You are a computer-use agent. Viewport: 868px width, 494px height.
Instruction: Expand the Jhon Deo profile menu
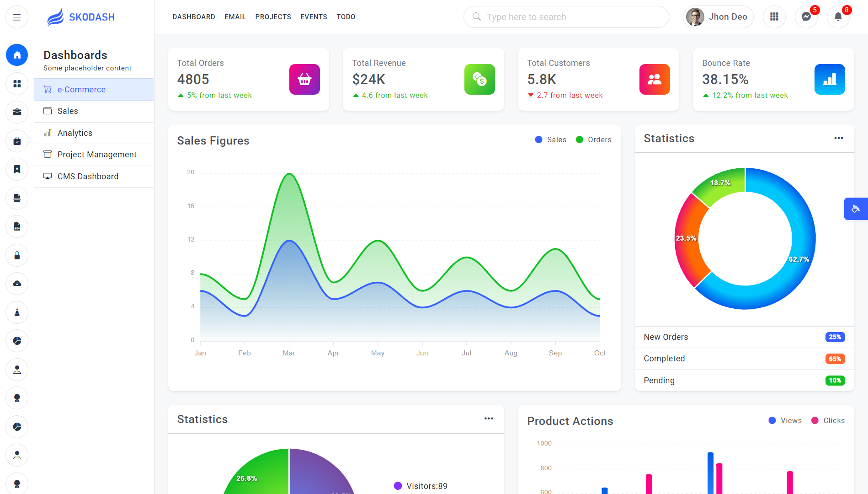718,16
